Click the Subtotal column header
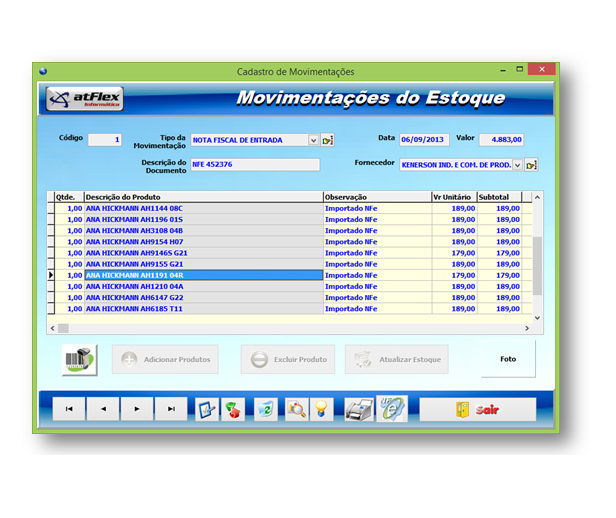 (500, 197)
